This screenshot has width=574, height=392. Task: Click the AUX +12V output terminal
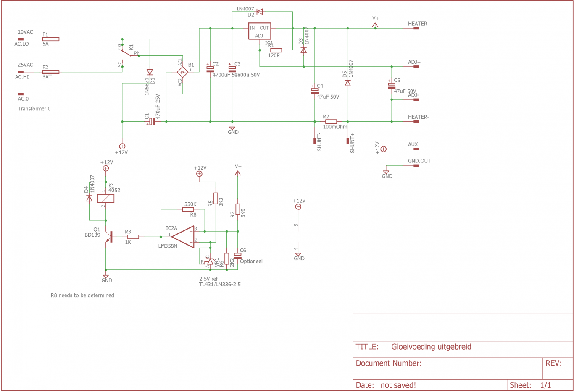pyautogui.click(x=416, y=149)
